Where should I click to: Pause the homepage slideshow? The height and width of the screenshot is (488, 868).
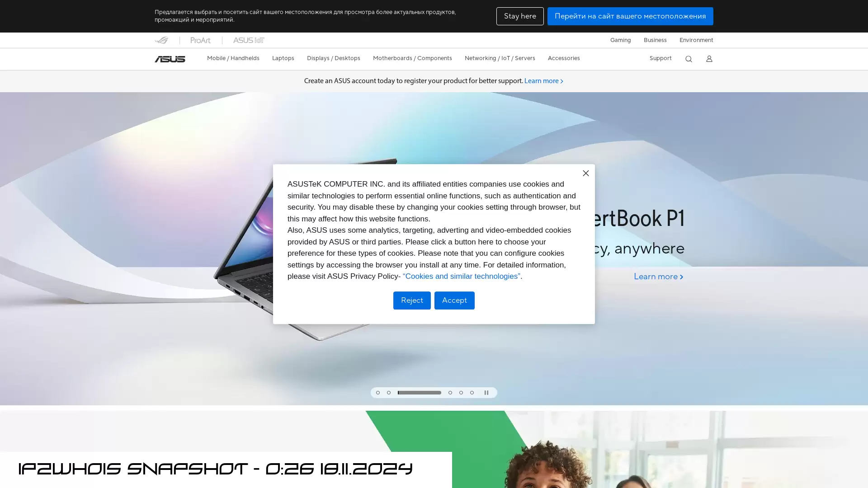point(486,393)
